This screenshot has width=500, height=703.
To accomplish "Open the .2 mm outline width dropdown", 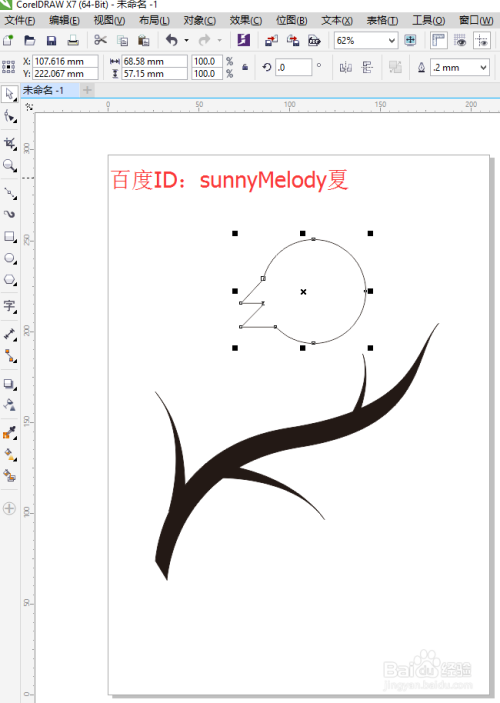I will click(483, 68).
